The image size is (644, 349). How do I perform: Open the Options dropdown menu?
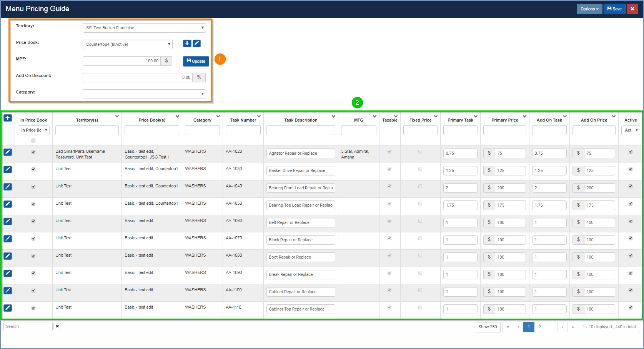click(x=589, y=9)
